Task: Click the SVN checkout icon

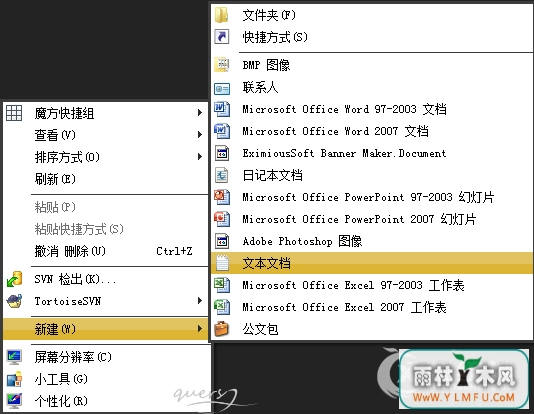Action: (14, 279)
